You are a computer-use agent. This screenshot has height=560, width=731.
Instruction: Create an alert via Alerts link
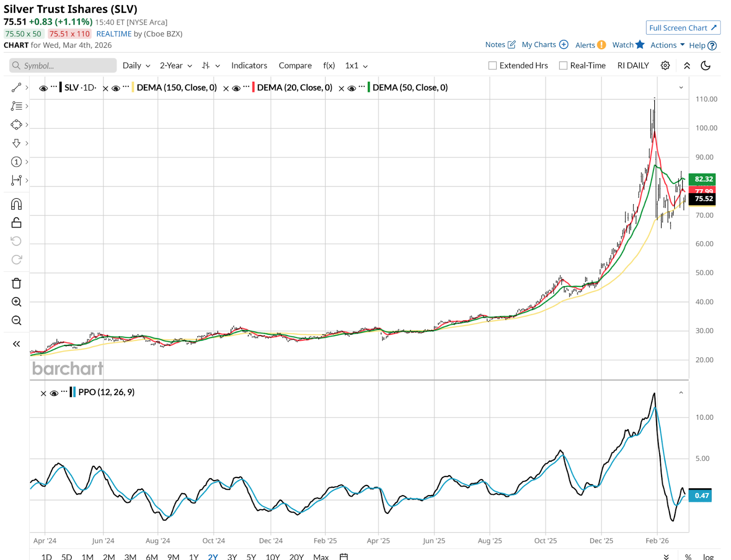(x=590, y=44)
